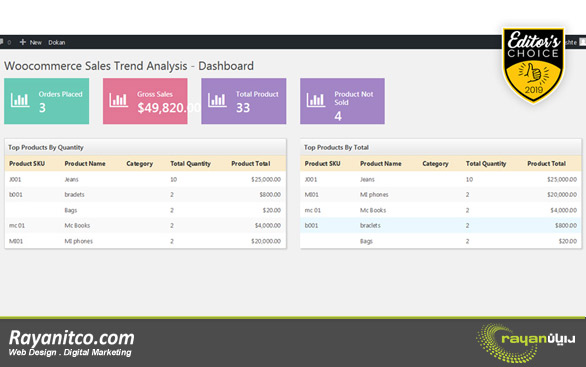This screenshot has width=586, height=367.
Task: Select Jeans row in Top Products By Quantity
Action: pyautogui.click(x=145, y=179)
